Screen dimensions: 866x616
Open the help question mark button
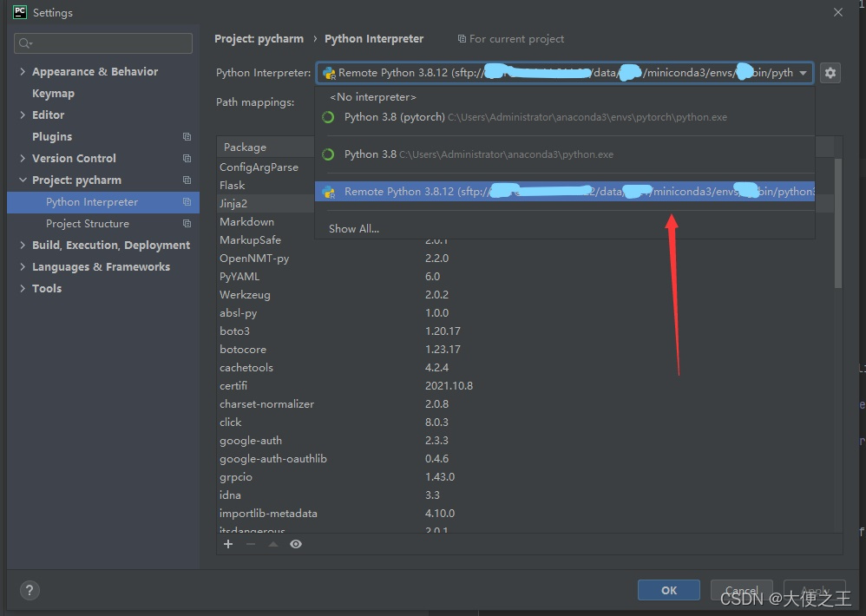(30, 590)
